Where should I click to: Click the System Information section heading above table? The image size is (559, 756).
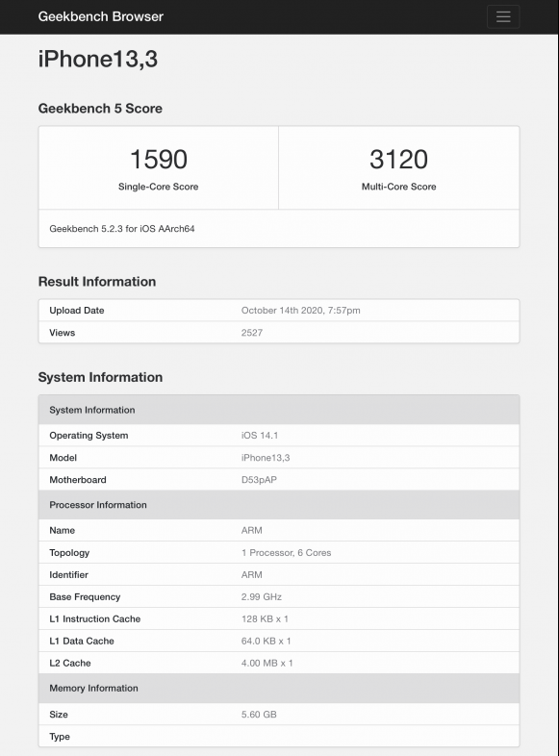pyautogui.click(x=100, y=377)
